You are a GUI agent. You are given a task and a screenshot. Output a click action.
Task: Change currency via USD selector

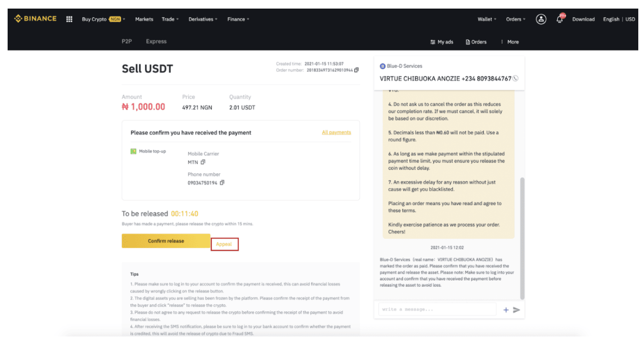click(630, 19)
